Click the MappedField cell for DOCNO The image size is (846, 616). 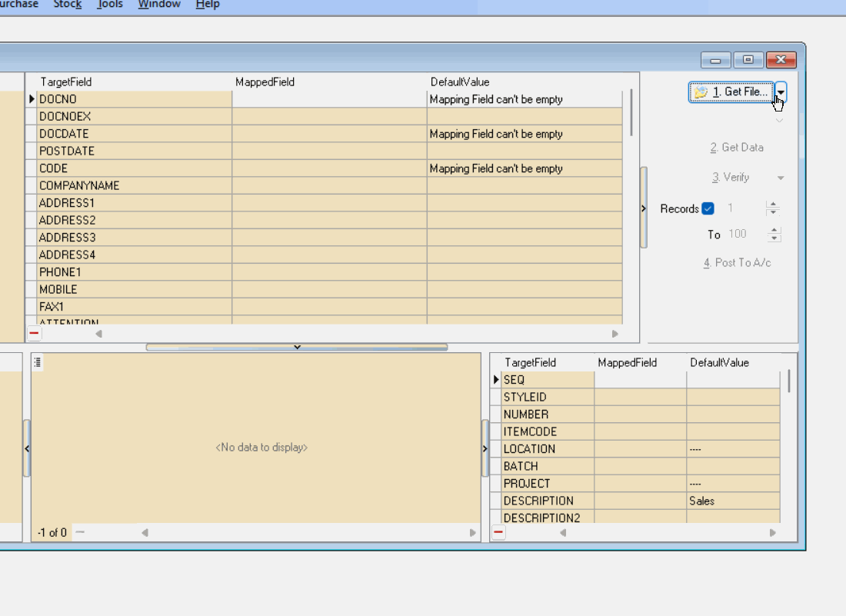click(329, 99)
